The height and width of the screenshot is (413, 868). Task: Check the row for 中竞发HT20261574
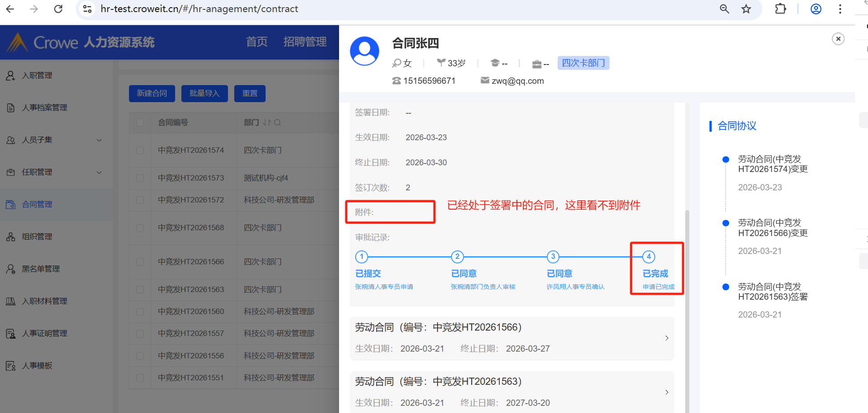(x=140, y=151)
